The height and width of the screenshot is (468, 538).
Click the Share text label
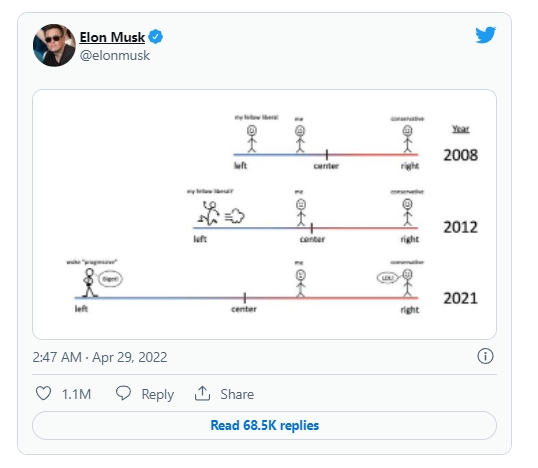(237, 394)
